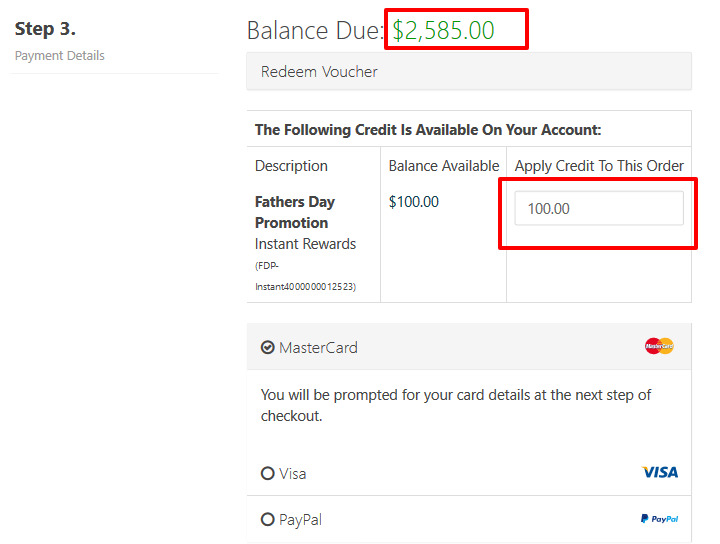Click the Step 3 heading
This screenshot has width=720, height=544.
(x=45, y=29)
